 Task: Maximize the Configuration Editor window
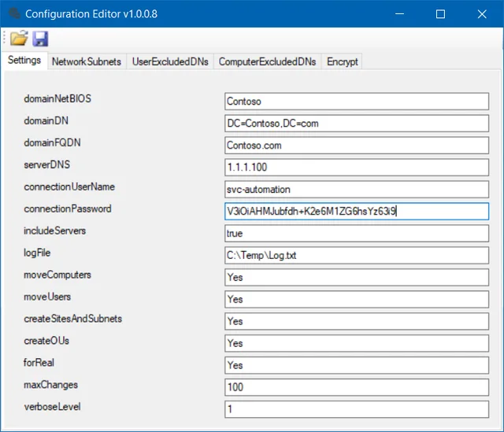point(440,14)
